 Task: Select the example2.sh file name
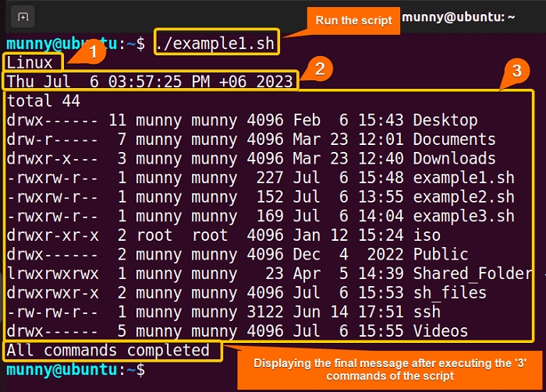point(463,197)
